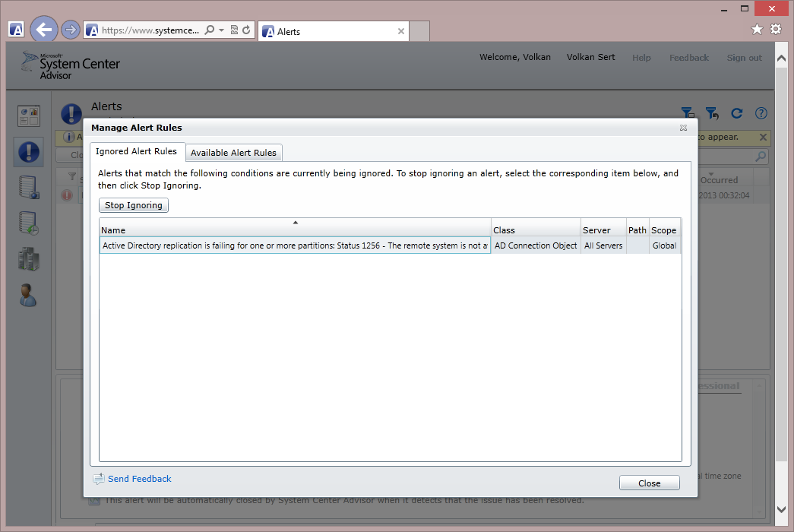Click the Volkan Sert account link
794x532 pixels.
[x=590, y=57]
